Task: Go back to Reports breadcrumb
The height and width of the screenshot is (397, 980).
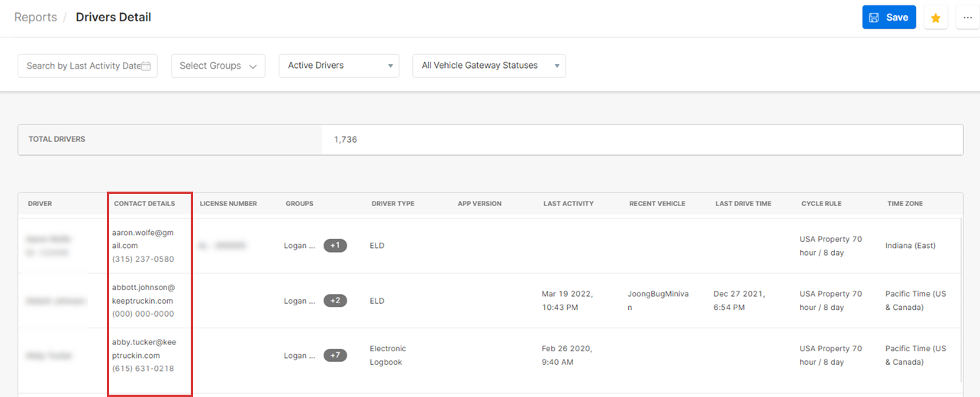Action: [x=36, y=18]
